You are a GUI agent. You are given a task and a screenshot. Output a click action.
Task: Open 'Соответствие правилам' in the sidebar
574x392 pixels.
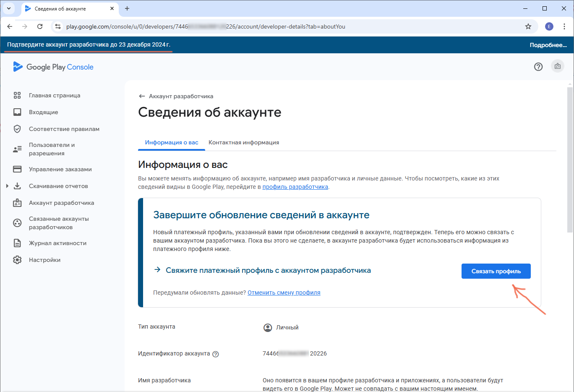point(64,129)
